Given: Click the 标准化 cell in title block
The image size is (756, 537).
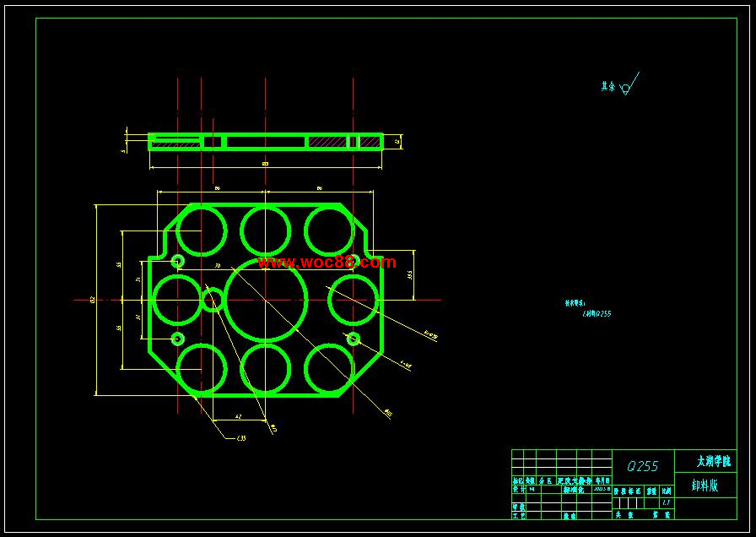Looking at the screenshot, I should coord(574,489).
